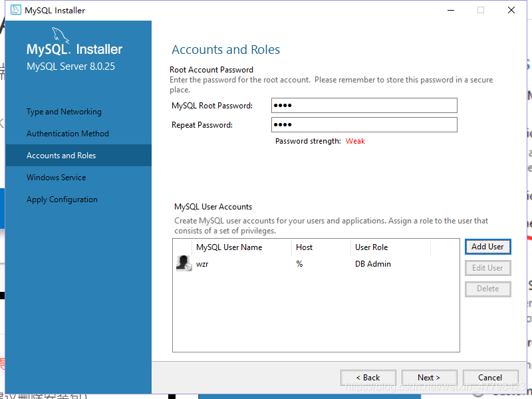Click the MySQL dolphin logo in sidebar
532x399 pixels.
(x=61, y=35)
